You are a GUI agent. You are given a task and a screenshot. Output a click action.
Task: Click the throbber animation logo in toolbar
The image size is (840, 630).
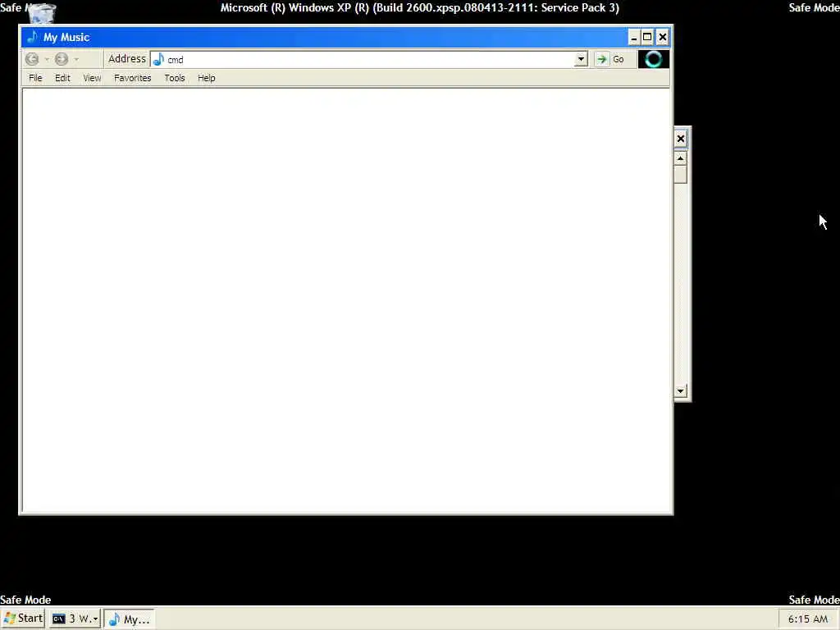[x=654, y=59]
